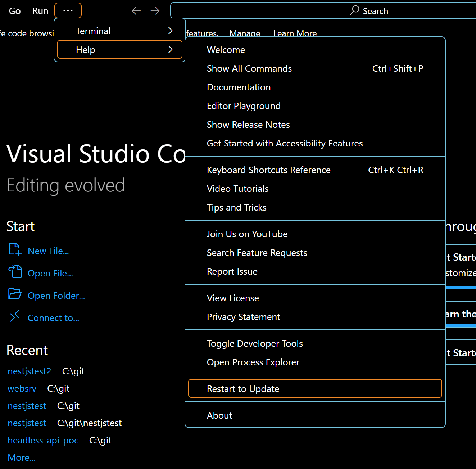Image resolution: width=476 pixels, height=469 pixels.
Task: Open the Run menu
Action: click(x=40, y=11)
